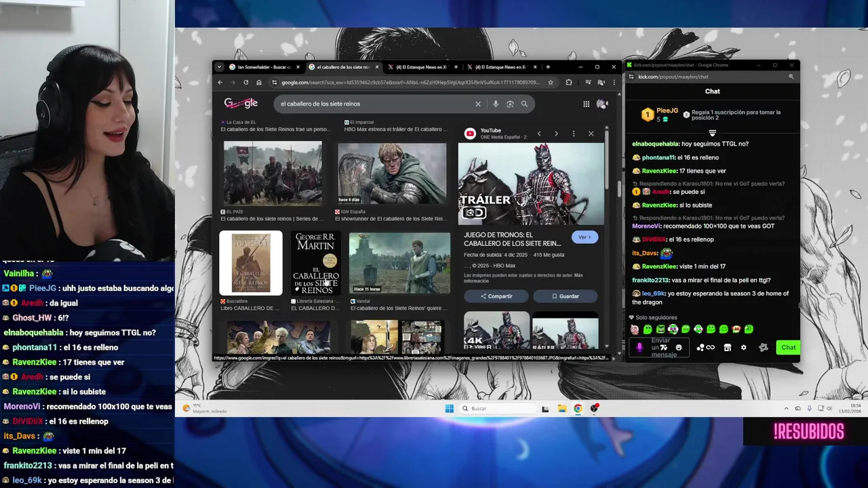Click the Compartir button
This screenshot has width=868, height=488.
[x=496, y=296]
